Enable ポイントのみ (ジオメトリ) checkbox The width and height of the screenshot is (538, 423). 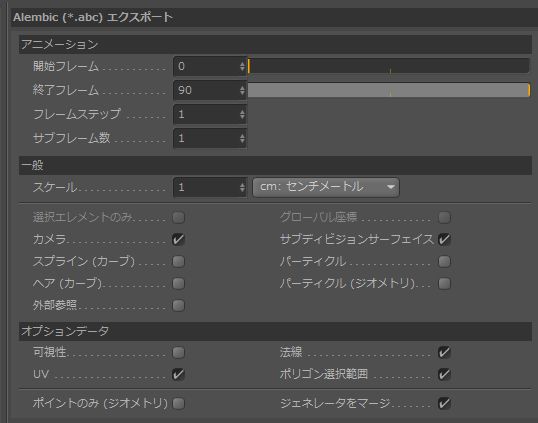[x=178, y=403]
